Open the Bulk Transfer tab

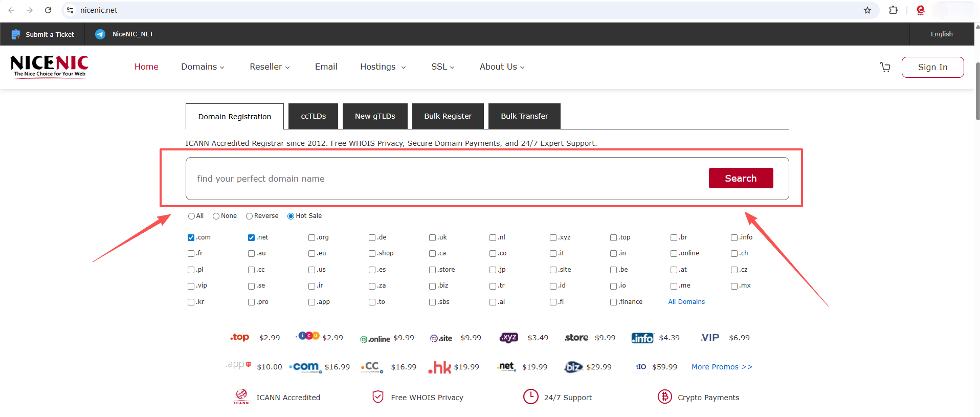524,116
